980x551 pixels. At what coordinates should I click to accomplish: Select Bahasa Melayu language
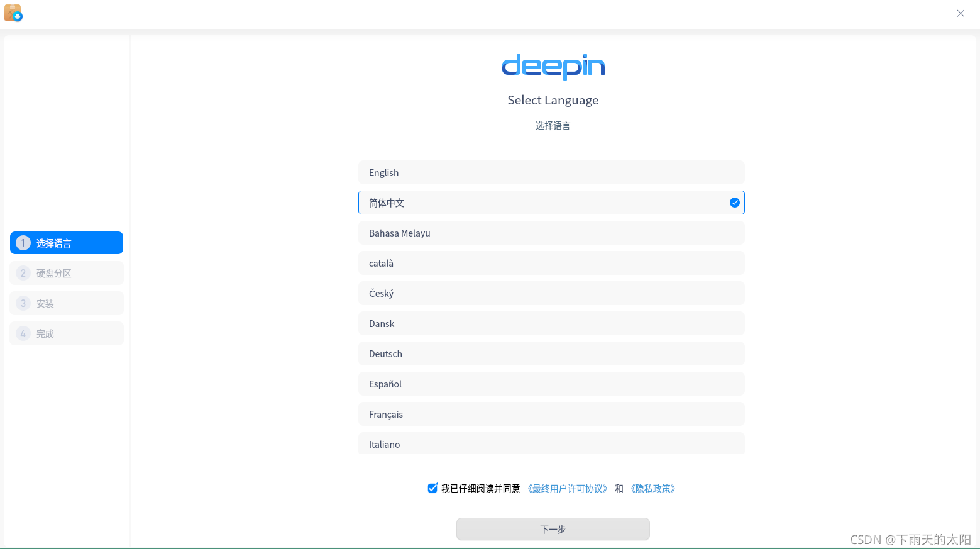point(551,233)
